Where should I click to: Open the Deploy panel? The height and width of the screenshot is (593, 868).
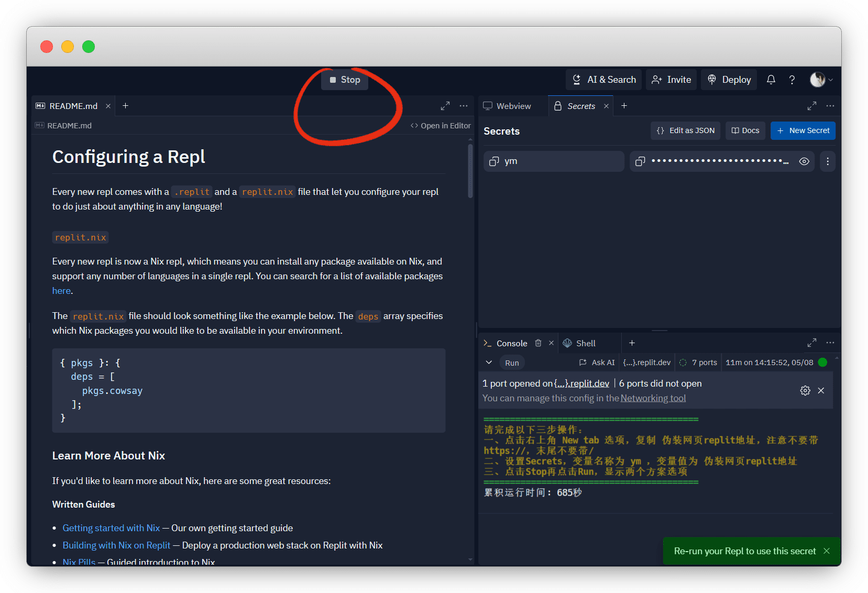pyautogui.click(x=729, y=80)
